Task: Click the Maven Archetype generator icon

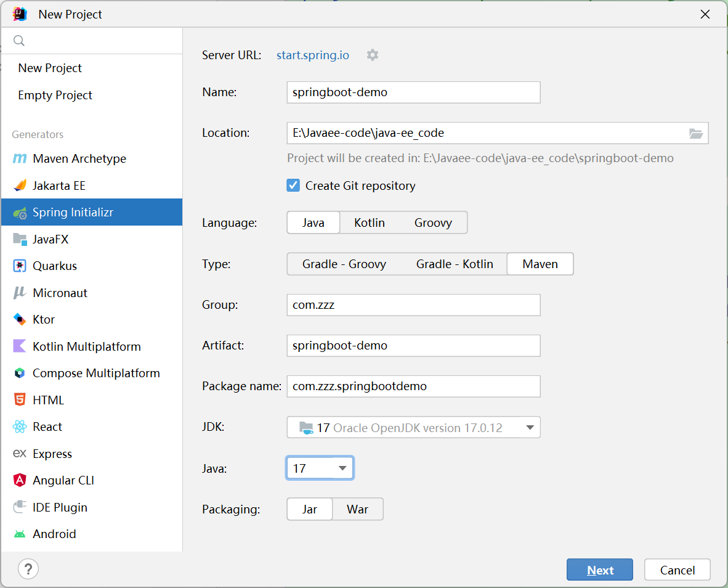Action: [x=20, y=158]
